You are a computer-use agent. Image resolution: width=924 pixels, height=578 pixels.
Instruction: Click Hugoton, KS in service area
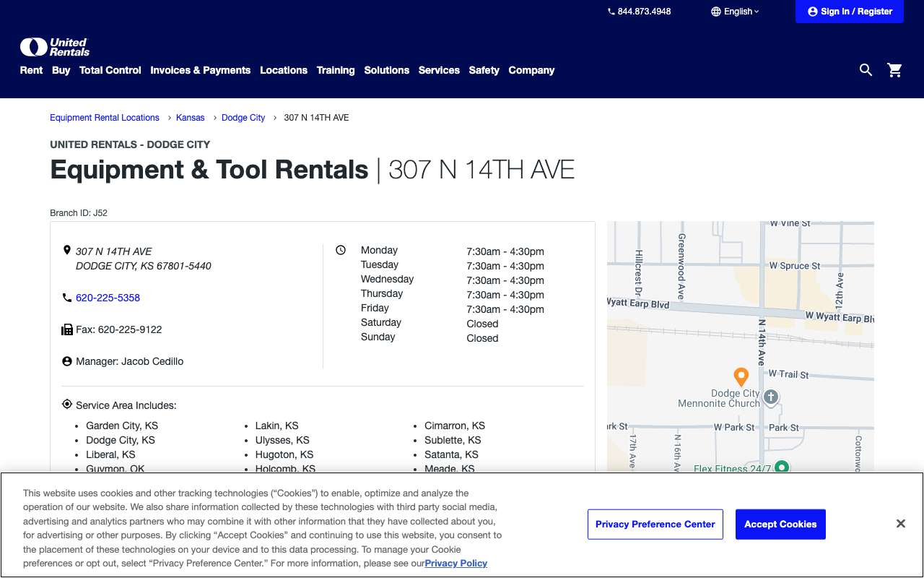pyautogui.click(x=284, y=454)
